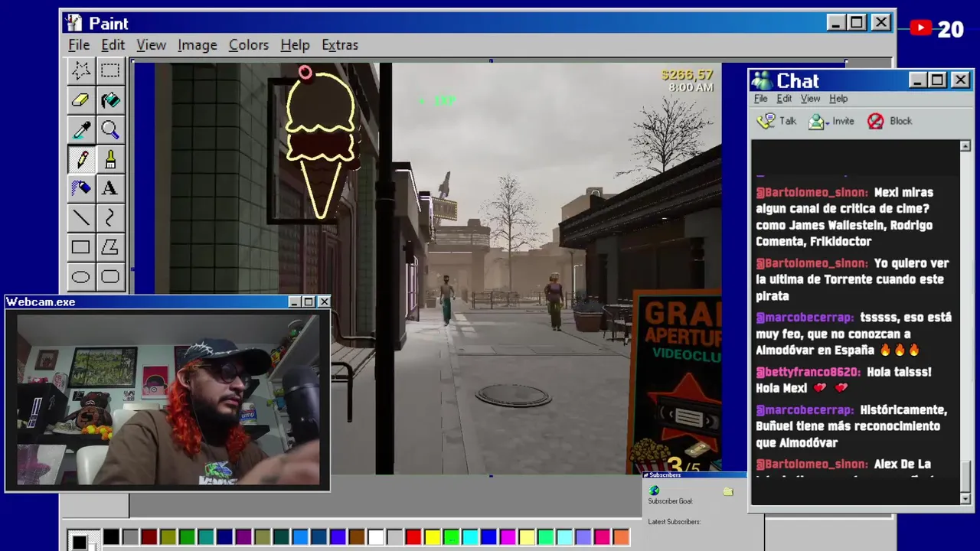Open Paint's File menu
980x551 pixels.
pos(79,45)
